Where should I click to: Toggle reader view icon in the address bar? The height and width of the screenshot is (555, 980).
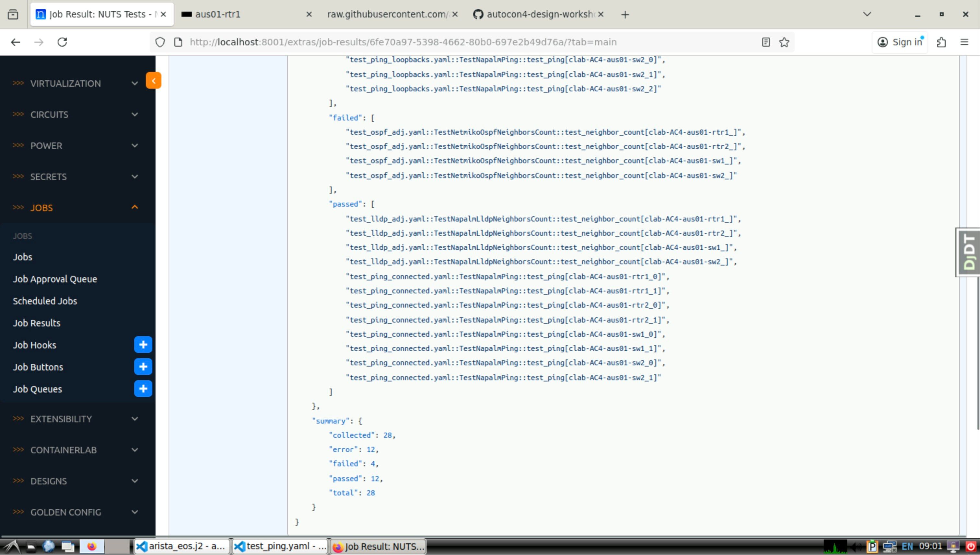pyautogui.click(x=765, y=42)
